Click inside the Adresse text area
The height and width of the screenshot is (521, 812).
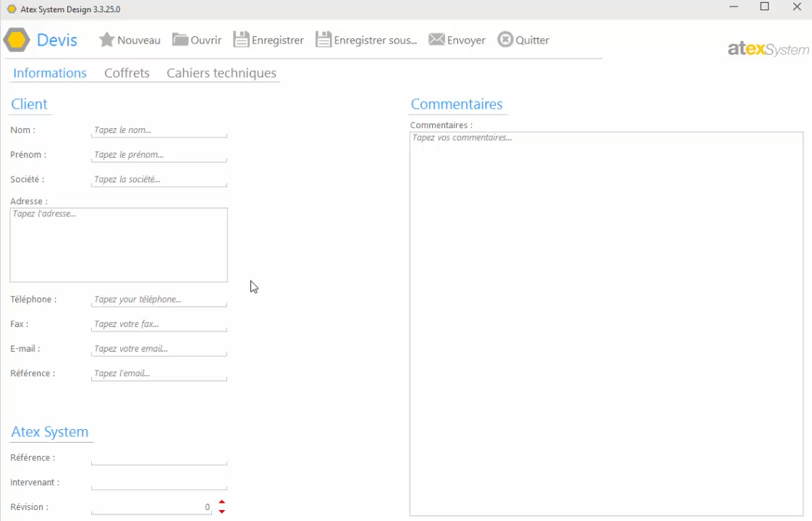[x=119, y=245]
